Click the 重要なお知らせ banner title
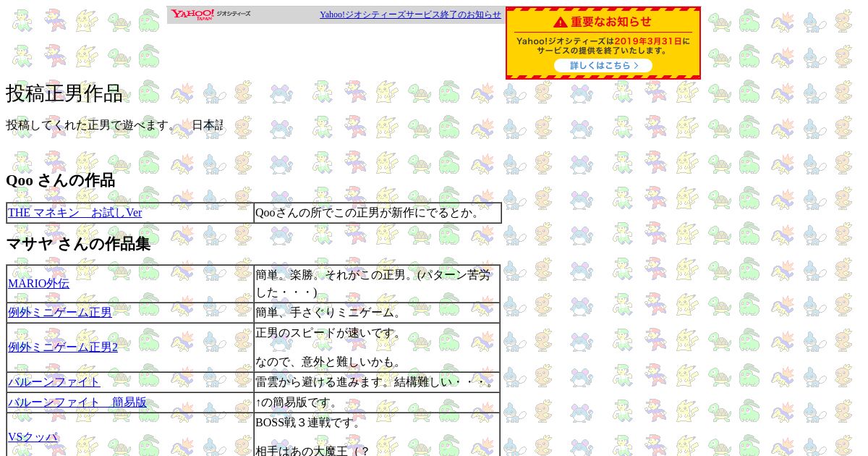Image resolution: width=868 pixels, height=456 pixels. (611, 22)
